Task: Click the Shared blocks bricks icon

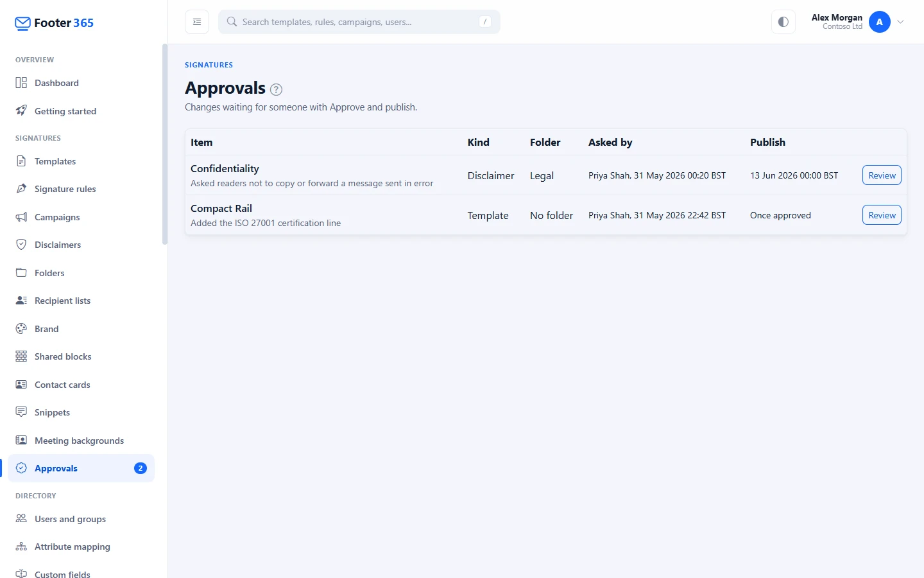Action: [x=21, y=356]
